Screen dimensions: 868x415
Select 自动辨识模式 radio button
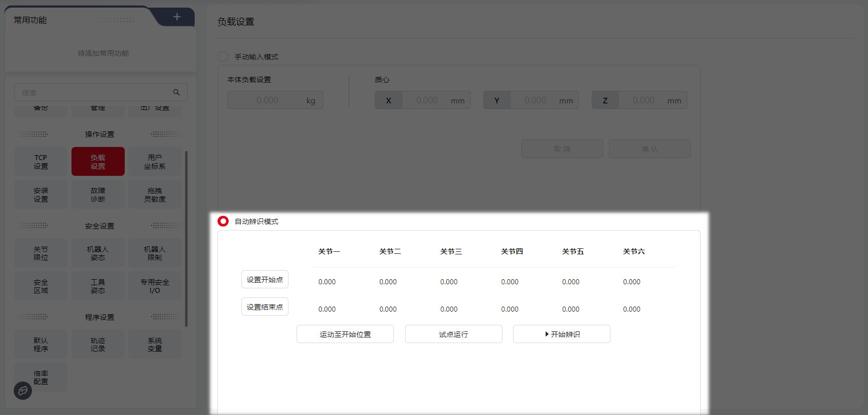coord(223,221)
